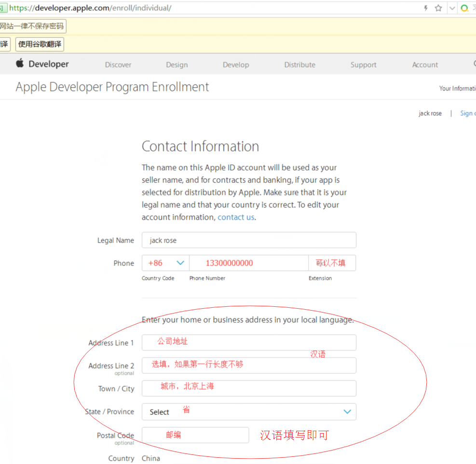Click the lightning bolt icon in address bar
This screenshot has height=464, width=476.
pyautogui.click(x=426, y=8)
